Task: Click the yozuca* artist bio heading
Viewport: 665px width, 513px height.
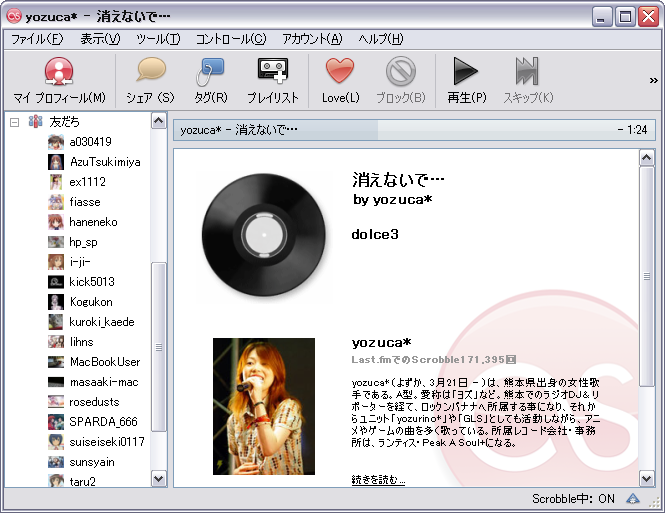Action: (381, 342)
